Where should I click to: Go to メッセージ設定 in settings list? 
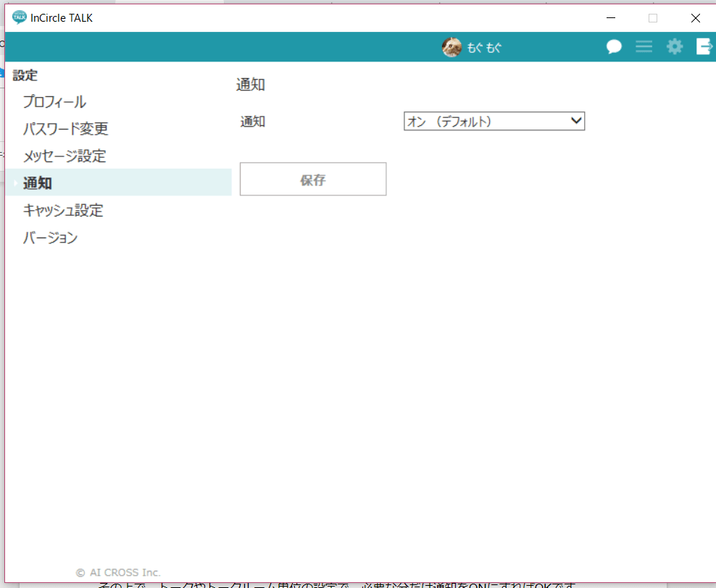pyautogui.click(x=64, y=156)
